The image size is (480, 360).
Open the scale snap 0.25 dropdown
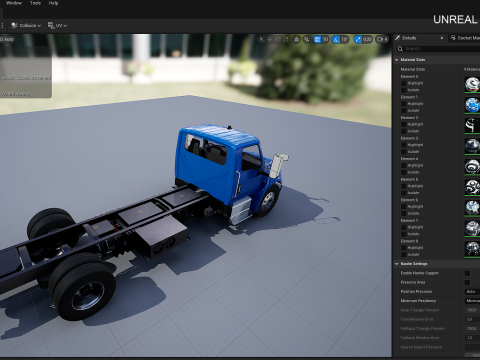[x=367, y=39]
